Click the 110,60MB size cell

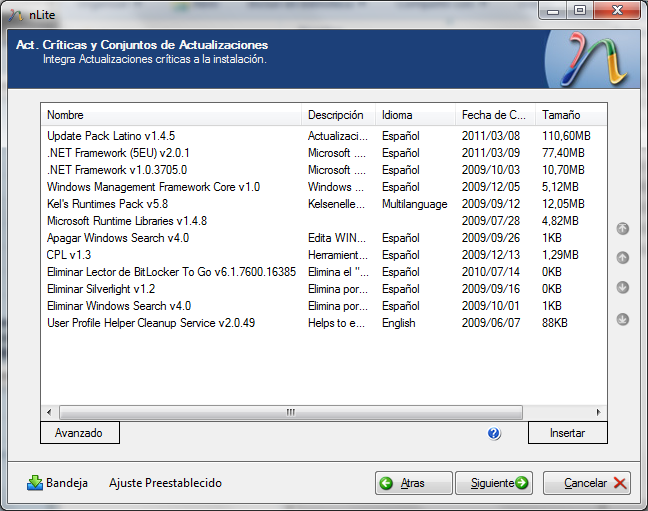click(x=566, y=136)
